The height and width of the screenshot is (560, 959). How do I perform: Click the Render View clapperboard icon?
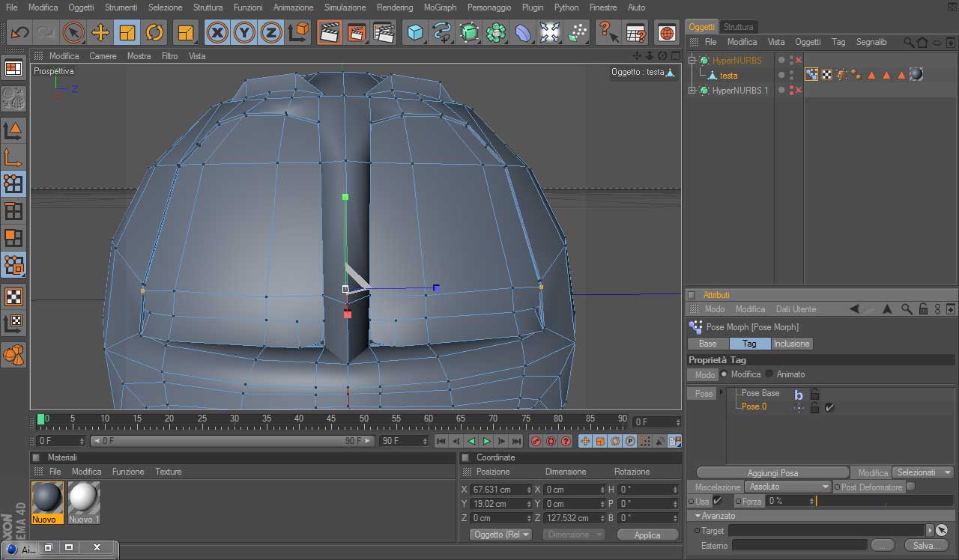(x=328, y=32)
